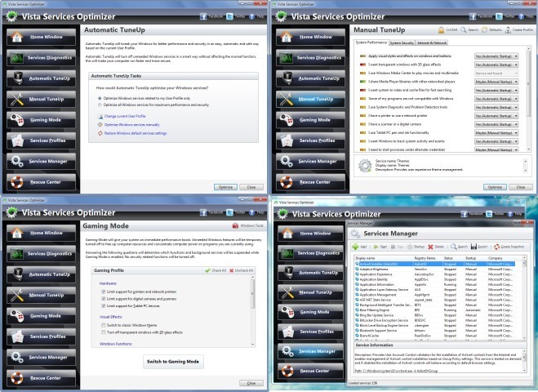Open Rescue Center in Automatic TuneUp window sidebar
538x392 pixels.
tap(41, 182)
